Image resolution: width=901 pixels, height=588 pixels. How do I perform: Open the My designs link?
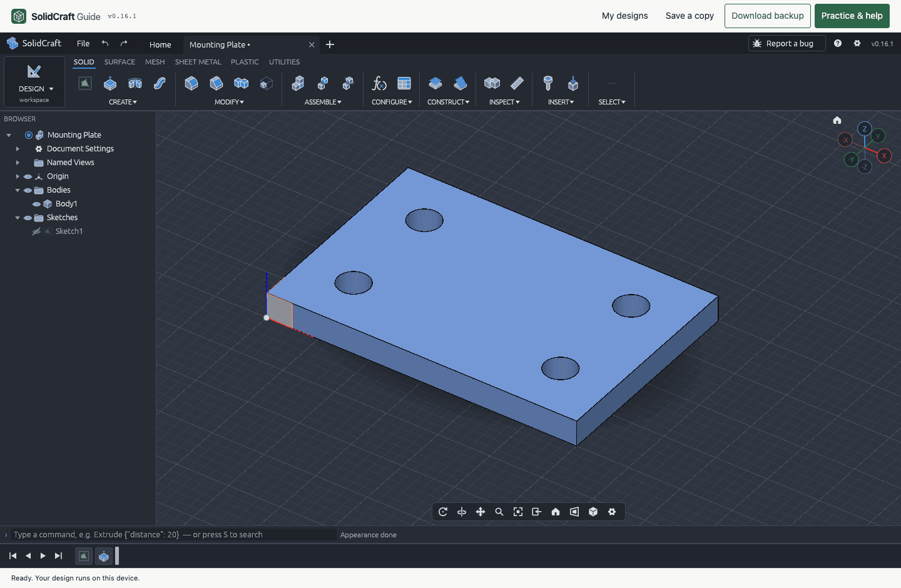tap(625, 16)
